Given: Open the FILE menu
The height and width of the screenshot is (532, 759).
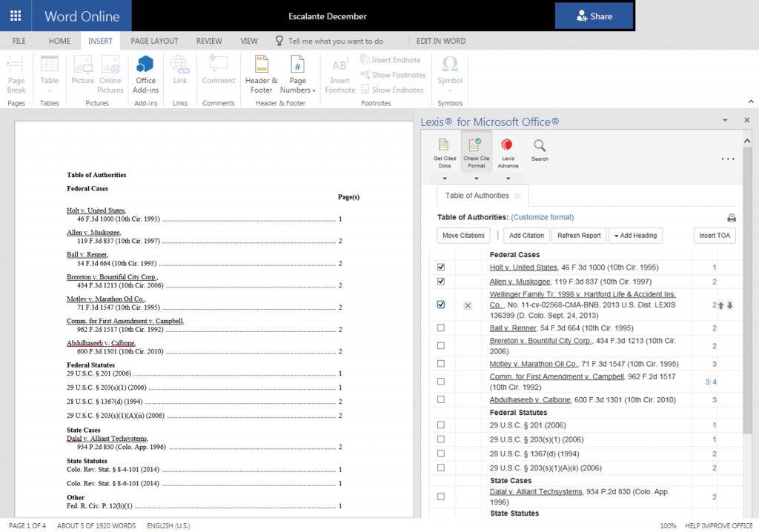Looking at the screenshot, I should [x=19, y=41].
